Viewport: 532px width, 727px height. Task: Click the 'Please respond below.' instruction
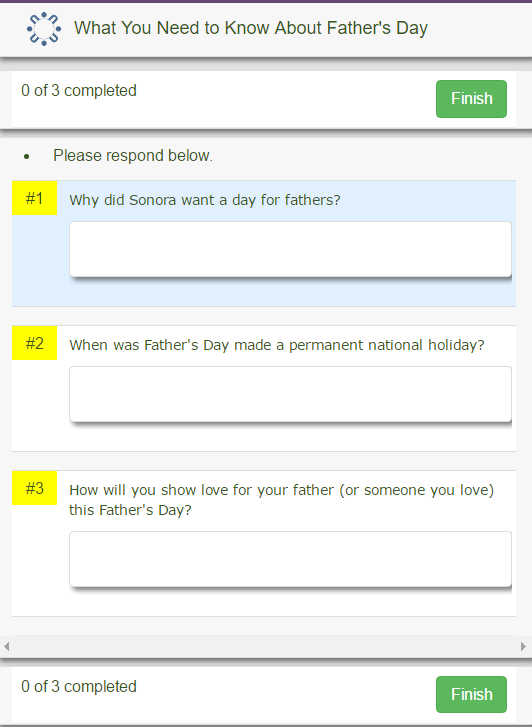[133, 156]
